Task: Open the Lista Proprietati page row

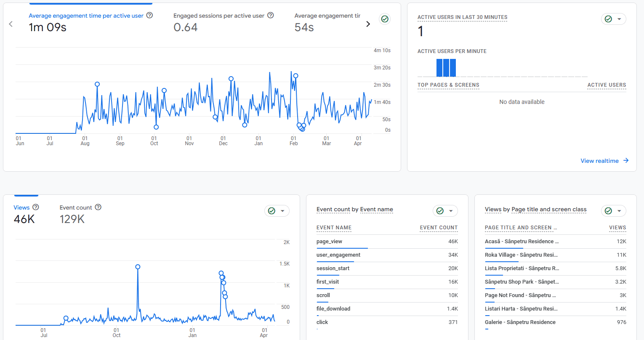Action: point(555,268)
